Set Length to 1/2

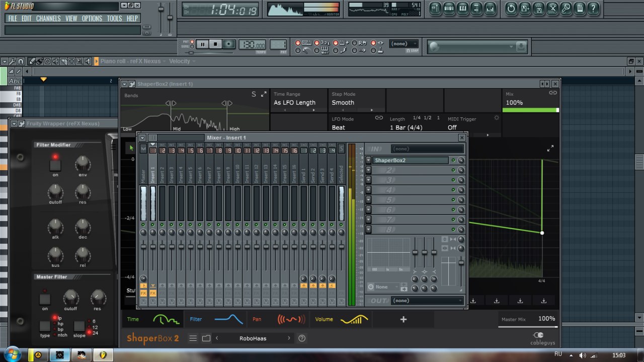coord(428,118)
